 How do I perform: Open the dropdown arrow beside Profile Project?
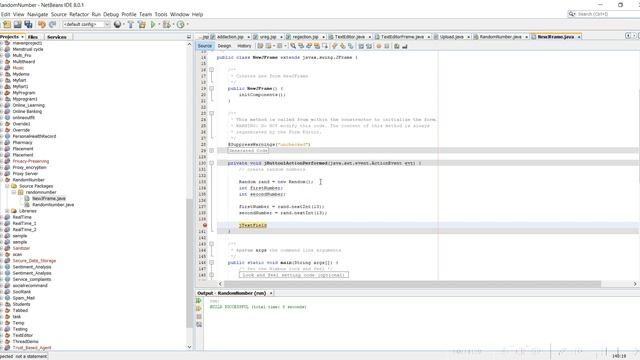[187, 25]
